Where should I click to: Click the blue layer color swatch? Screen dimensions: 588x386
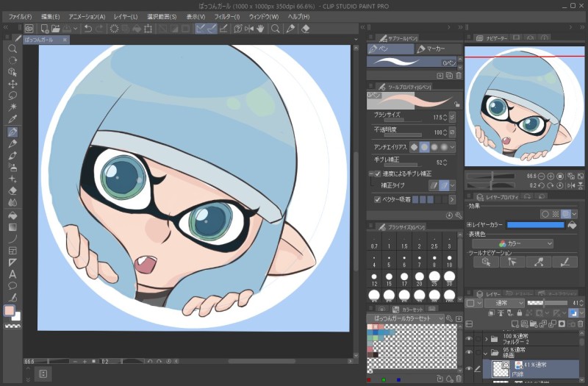[535, 224]
